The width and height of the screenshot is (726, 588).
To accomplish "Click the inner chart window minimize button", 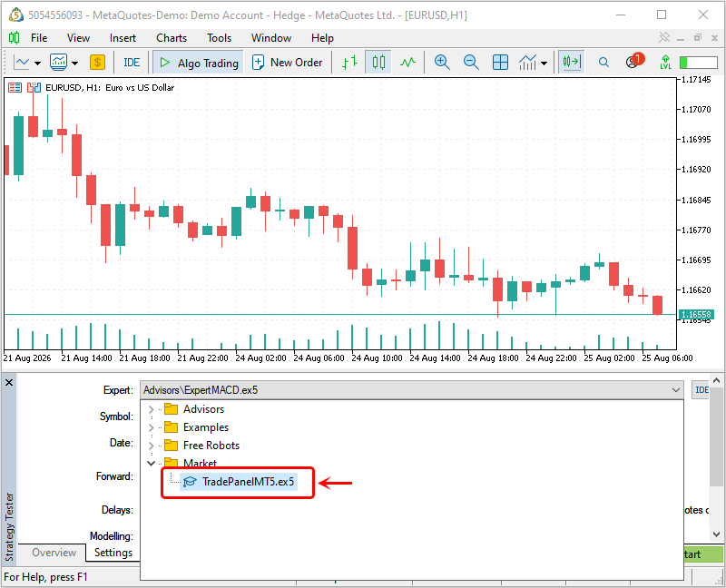I will (681, 38).
